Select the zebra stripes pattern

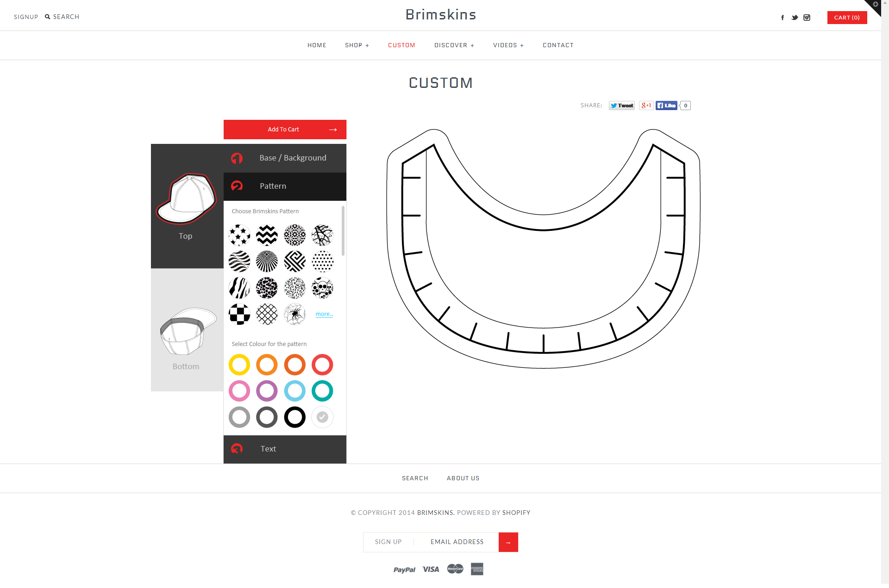tap(239, 288)
